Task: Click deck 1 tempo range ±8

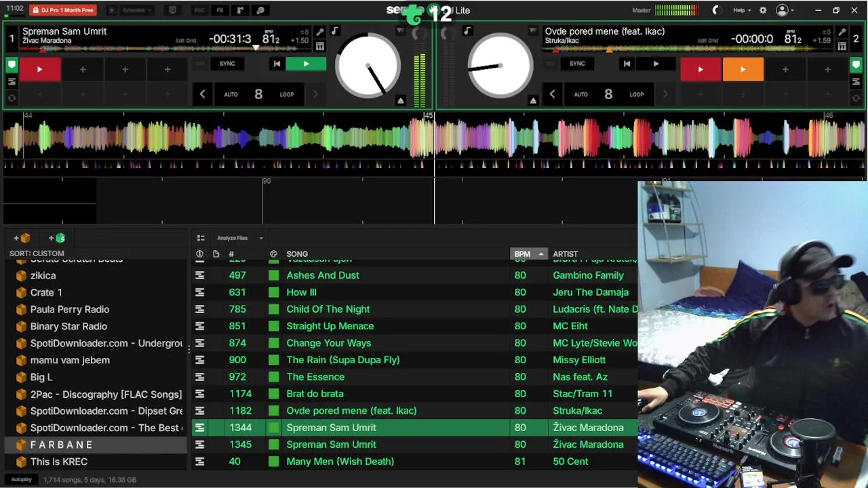Action: pyautogui.click(x=304, y=32)
